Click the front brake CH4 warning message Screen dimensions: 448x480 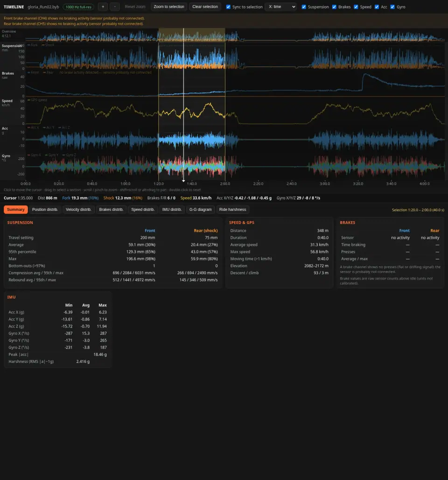click(74, 18)
